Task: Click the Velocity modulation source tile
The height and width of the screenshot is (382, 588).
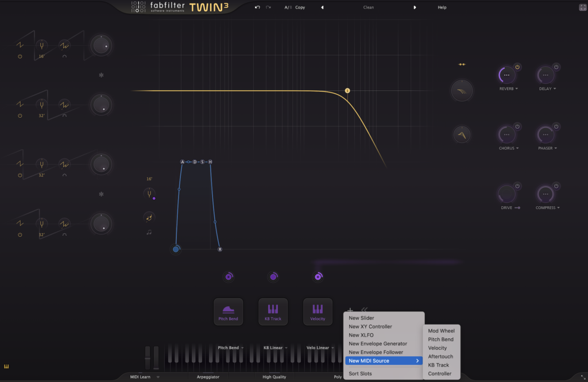Action: (x=318, y=312)
